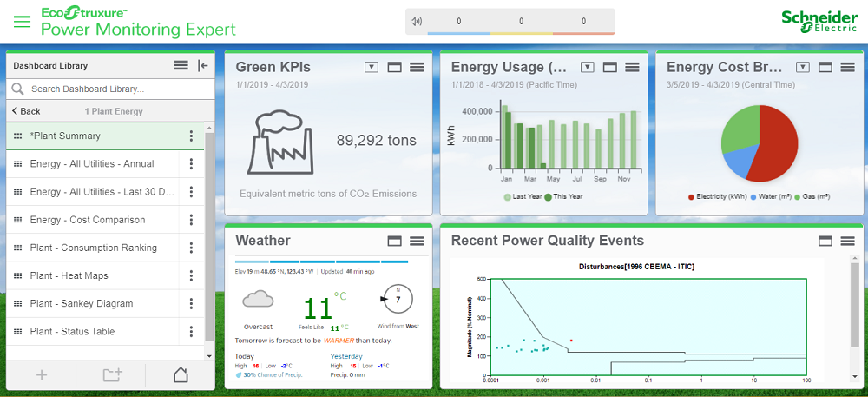The height and width of the screenshot is (397, 868).
Task: Open options for Plant - Consumption Ranking
Action: coord(191,248)
